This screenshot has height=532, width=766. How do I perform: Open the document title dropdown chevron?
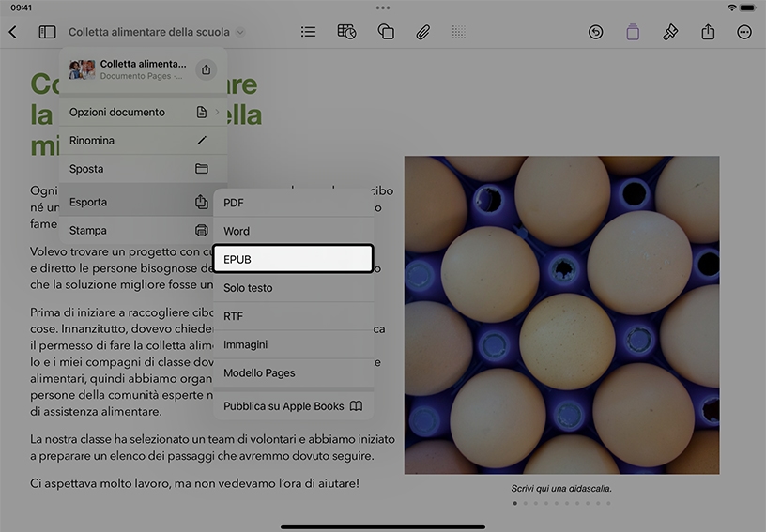[240, 32]
